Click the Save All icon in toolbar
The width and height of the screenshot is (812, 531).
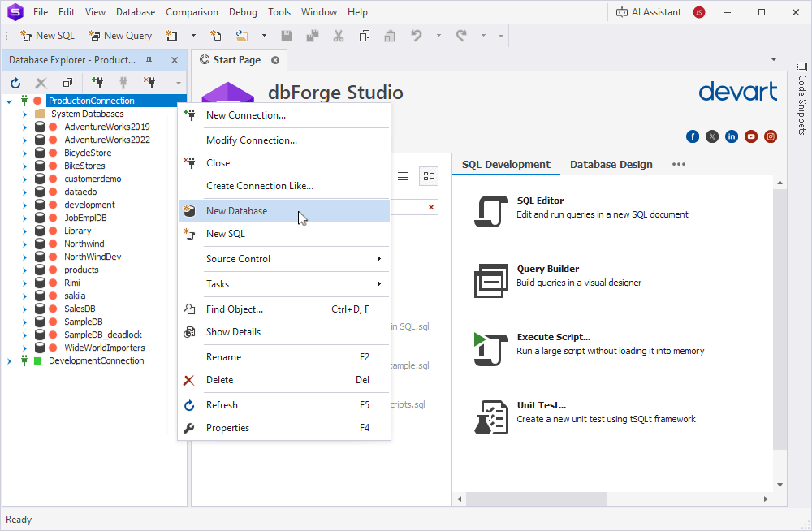click(313, 36)
